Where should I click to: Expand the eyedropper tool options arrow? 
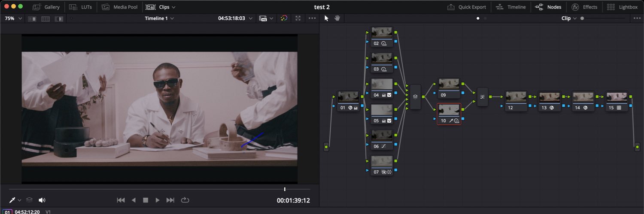19,200
